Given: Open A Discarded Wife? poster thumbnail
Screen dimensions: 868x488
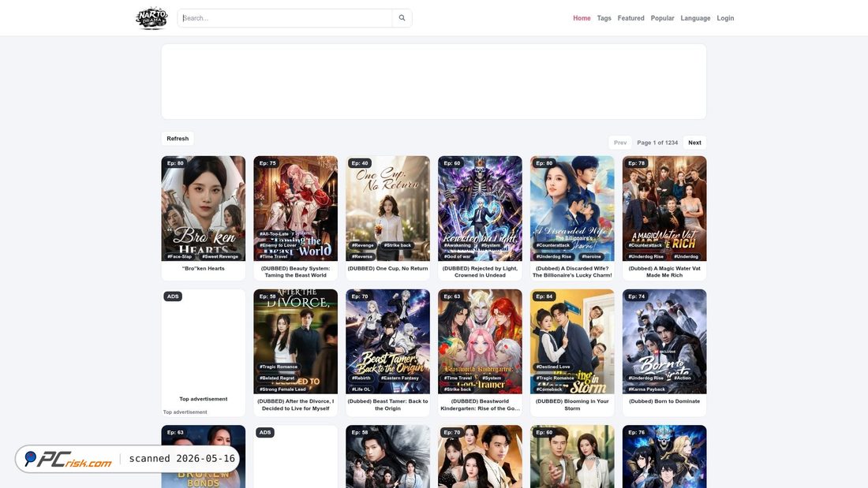Looking at the screenshot, I should pos(572,208).
